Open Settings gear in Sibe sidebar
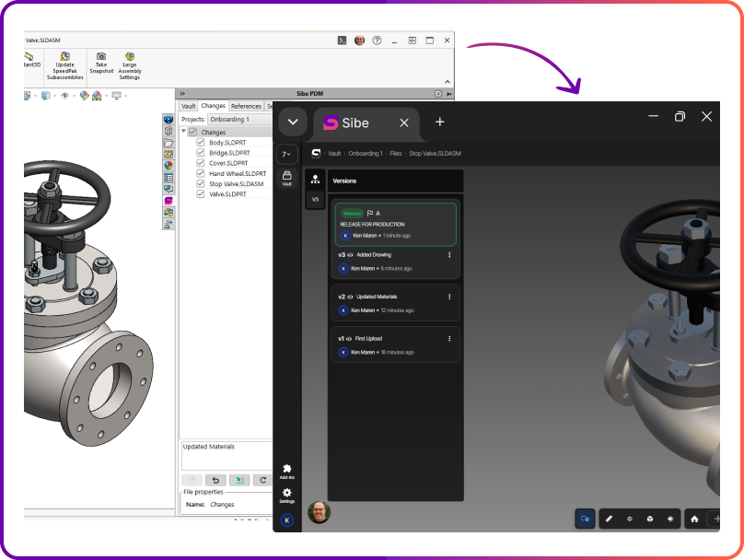 (x=286, y=495)
